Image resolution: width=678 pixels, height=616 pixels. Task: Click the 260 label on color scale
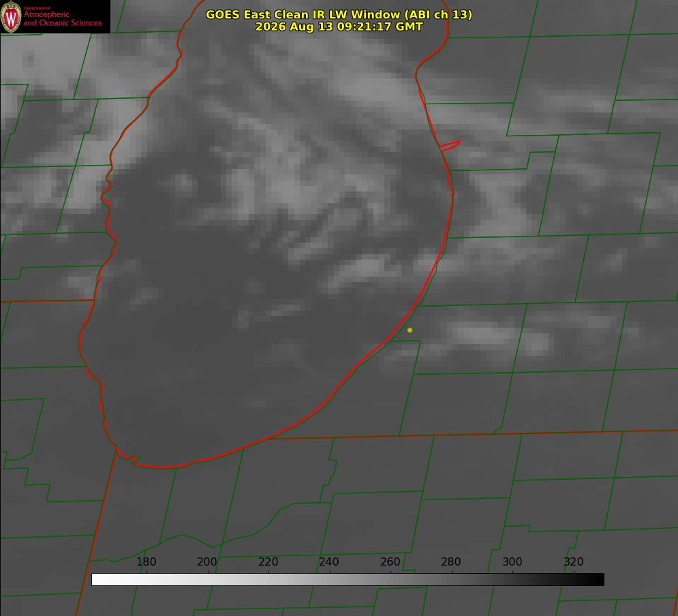tap(390, 561)
